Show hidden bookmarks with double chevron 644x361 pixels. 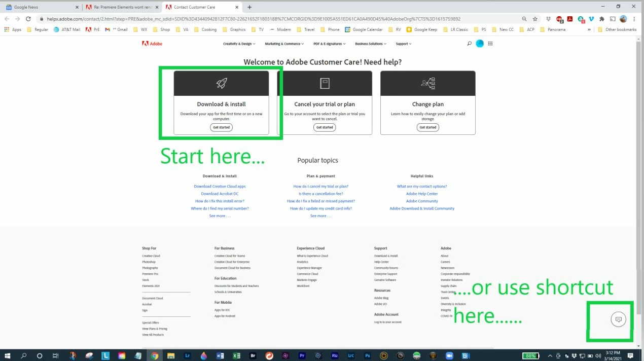click(589, 29)
